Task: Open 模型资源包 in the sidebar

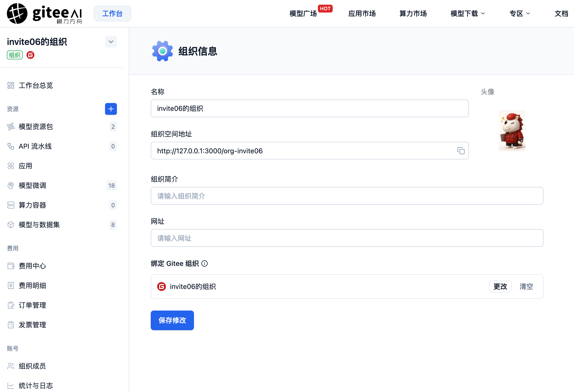Action: point(36,127)
